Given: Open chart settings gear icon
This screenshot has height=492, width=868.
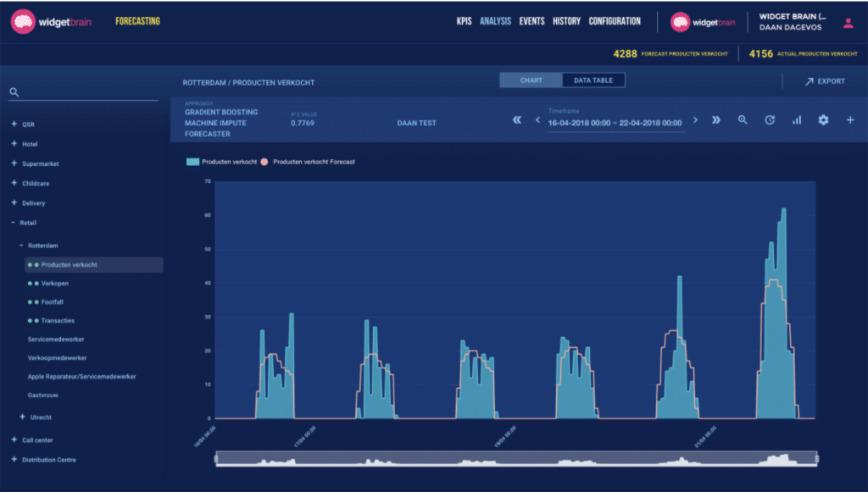Looking at the screenshot, I should 823,120.
